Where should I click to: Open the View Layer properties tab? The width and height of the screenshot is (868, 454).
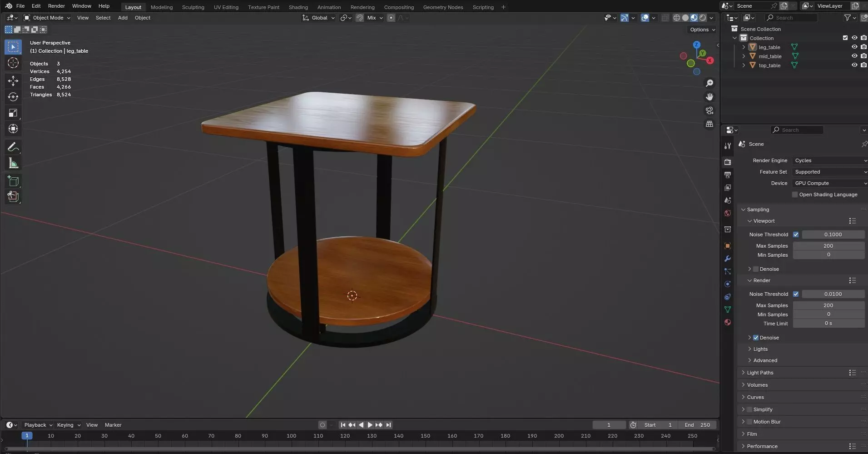point(728,188)
